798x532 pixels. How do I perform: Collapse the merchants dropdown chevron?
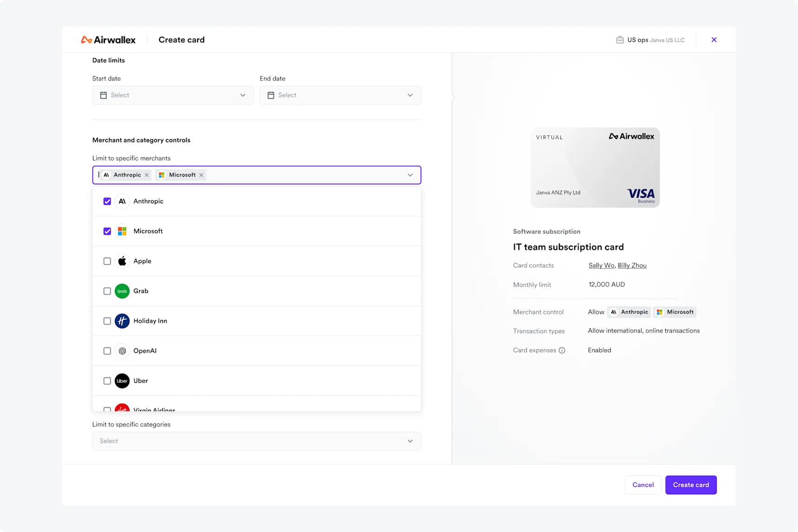coord(410,175)
